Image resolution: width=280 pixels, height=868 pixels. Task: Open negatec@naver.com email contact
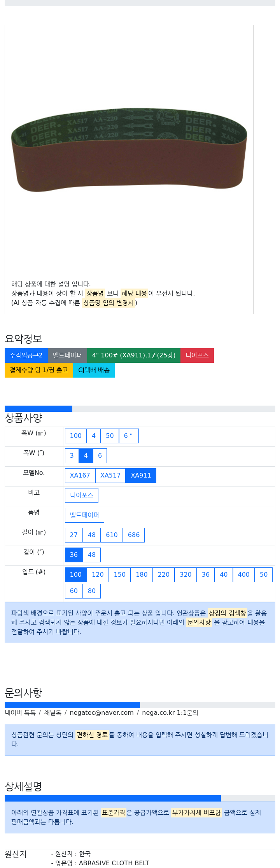(101, 713)
